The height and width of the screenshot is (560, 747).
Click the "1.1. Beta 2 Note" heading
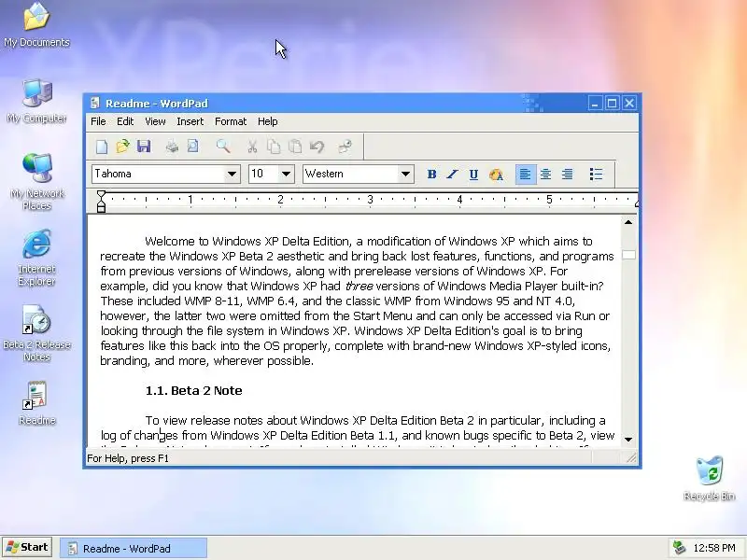pos(193,391)
